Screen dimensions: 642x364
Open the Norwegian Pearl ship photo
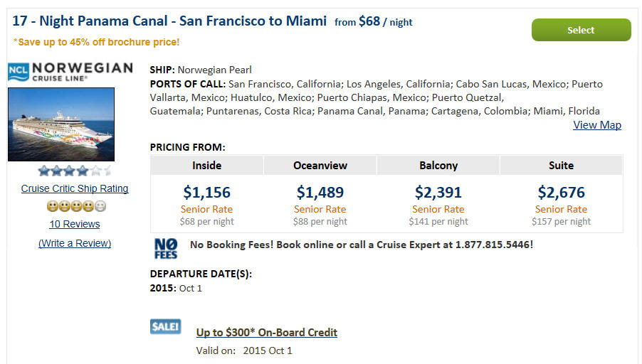tap(61, 124)
